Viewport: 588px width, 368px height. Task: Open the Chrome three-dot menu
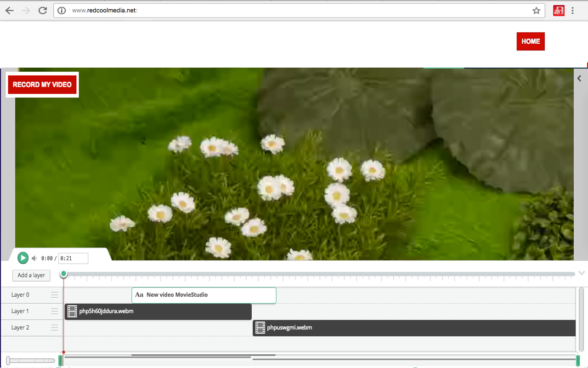click(573, 11)
